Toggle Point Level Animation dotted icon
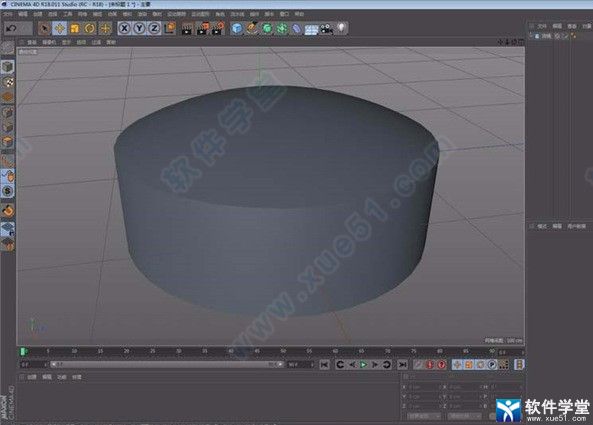Screen dimensions: 593x425 (x=503, y=365)
